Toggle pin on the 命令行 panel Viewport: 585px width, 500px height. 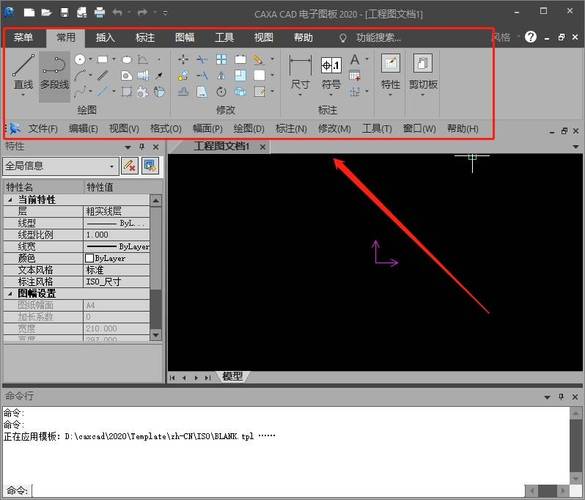561,397
